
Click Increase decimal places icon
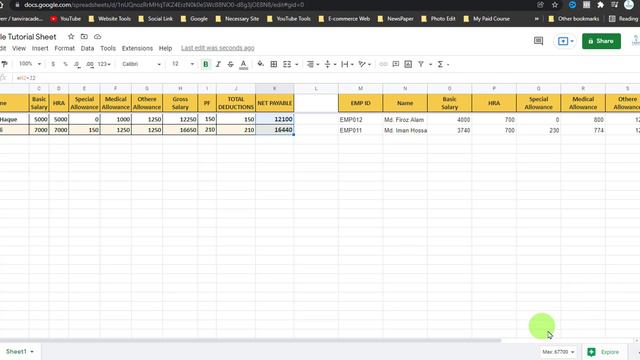[90, 64]
